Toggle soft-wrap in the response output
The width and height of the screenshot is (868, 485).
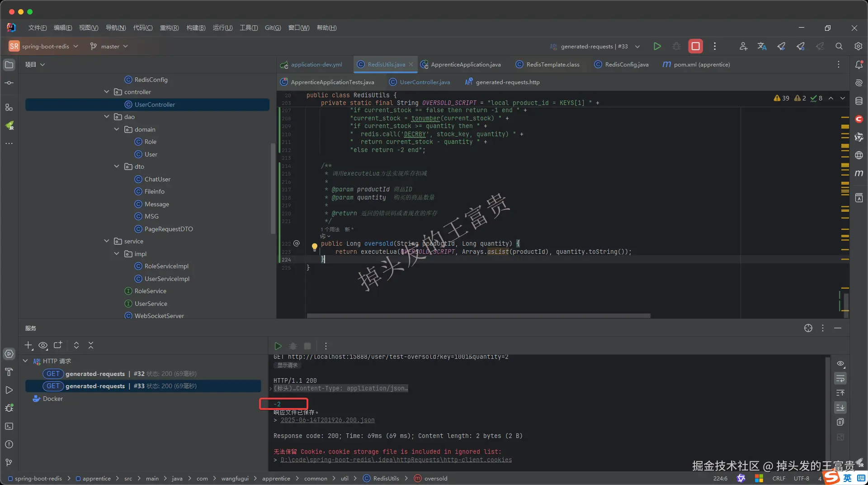pyautogui.click(x=840, y=378)
